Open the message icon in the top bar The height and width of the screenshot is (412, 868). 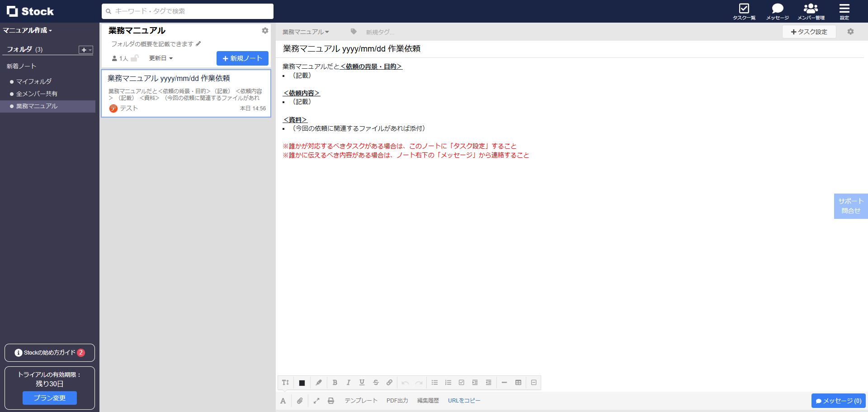[777, 11]
